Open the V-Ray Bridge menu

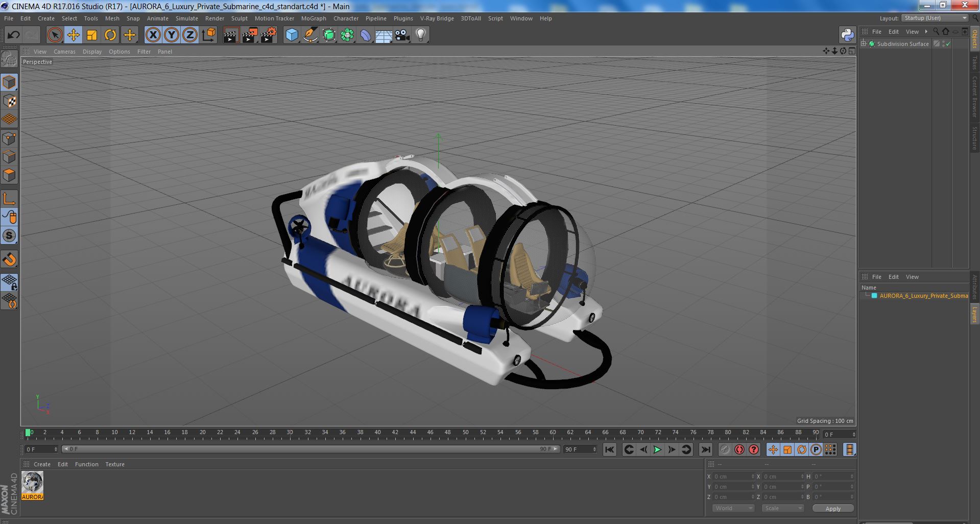point(437,18)
